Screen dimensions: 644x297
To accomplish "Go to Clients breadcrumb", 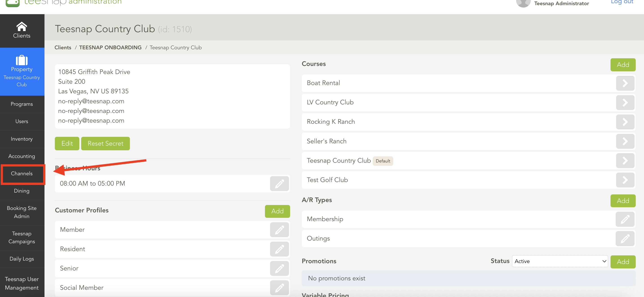I will [x=63, y=47].
